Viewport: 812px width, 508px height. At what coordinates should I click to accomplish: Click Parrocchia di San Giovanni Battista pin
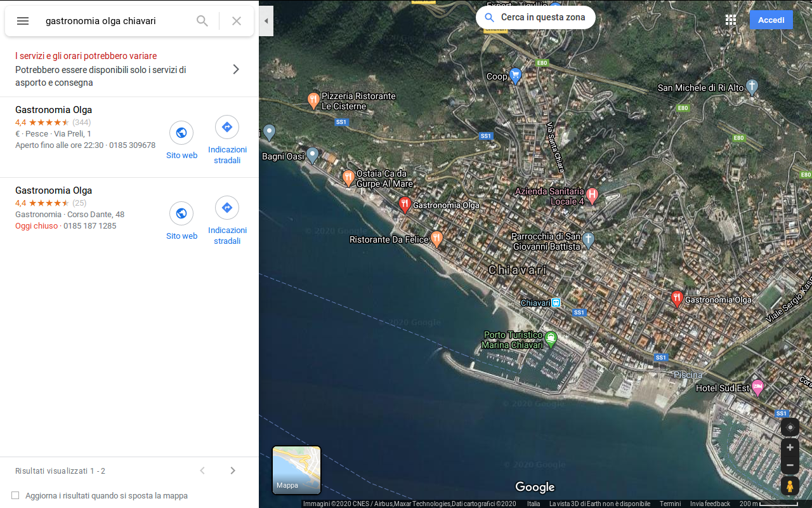pyautogui.click(x=588, y=239)
